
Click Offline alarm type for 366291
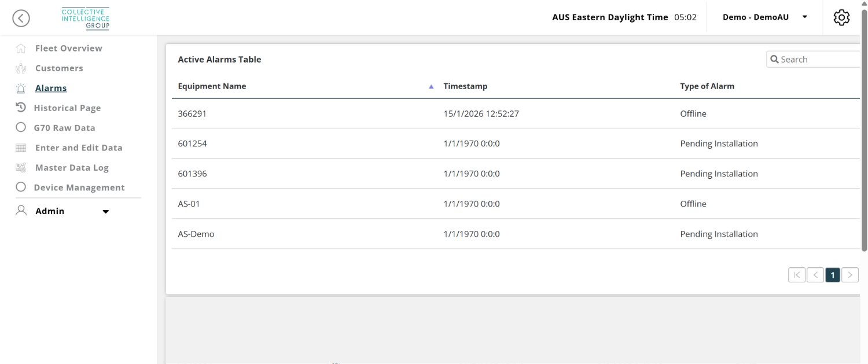(x=693, y=113)
